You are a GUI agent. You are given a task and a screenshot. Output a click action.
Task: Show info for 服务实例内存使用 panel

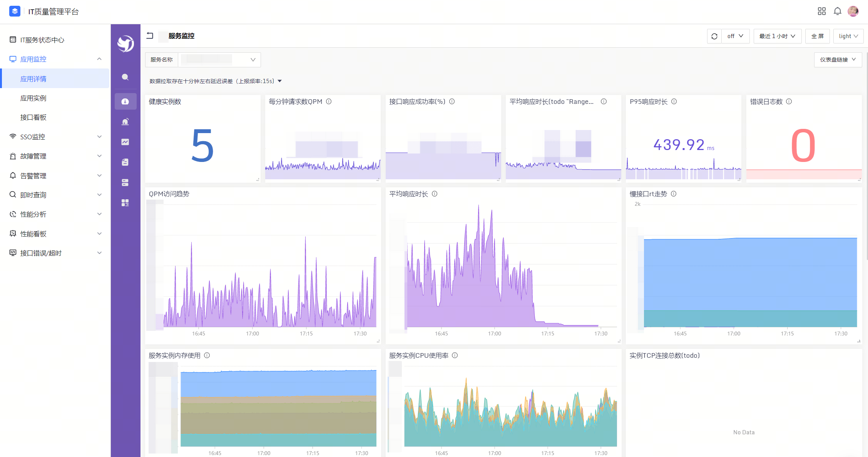tap(207, 355)
